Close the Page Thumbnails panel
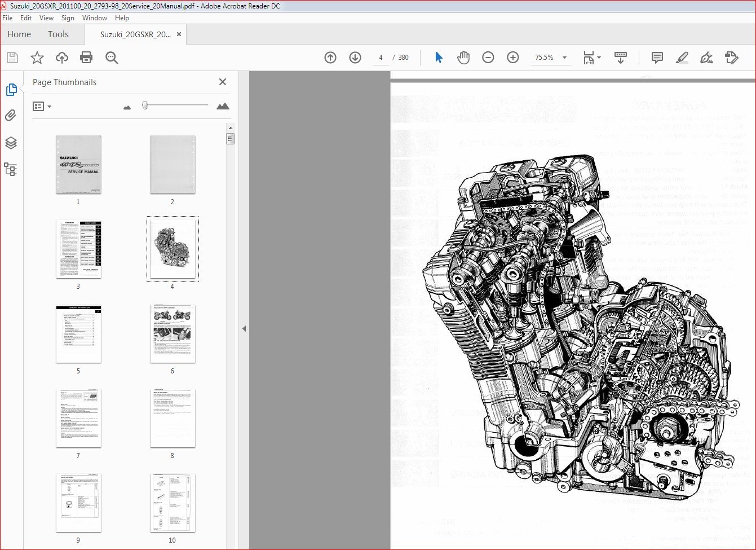 [x=223, y=82]
